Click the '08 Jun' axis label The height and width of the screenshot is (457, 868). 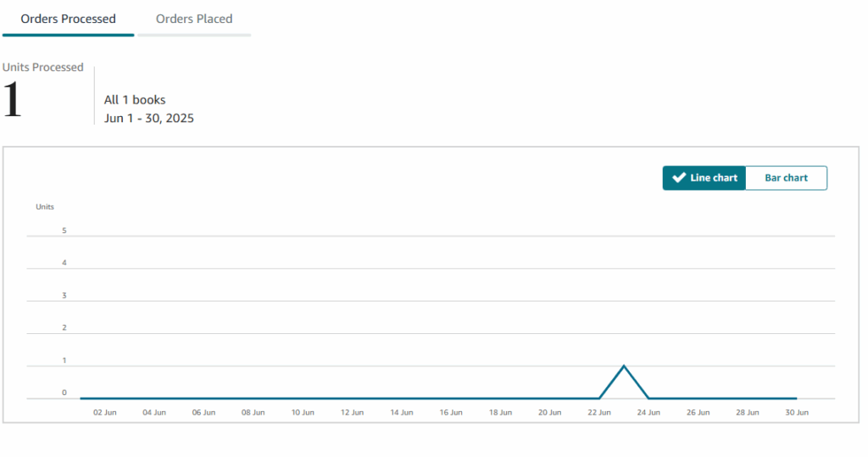point(253,412)
